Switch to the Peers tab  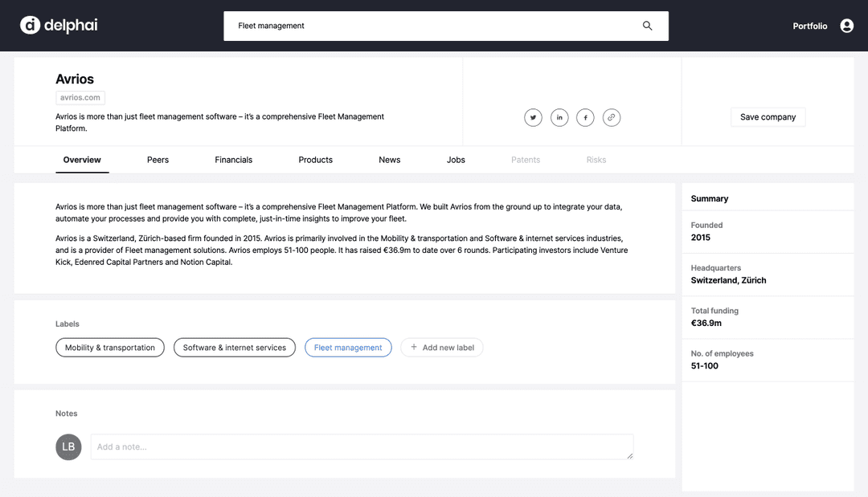click(158, 160)
